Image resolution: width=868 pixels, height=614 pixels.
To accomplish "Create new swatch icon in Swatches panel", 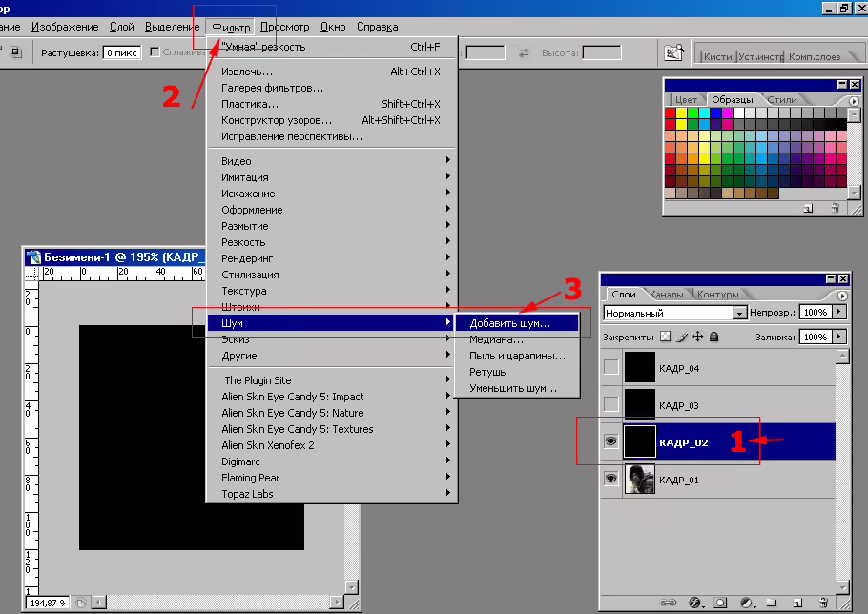I will 808,208.
